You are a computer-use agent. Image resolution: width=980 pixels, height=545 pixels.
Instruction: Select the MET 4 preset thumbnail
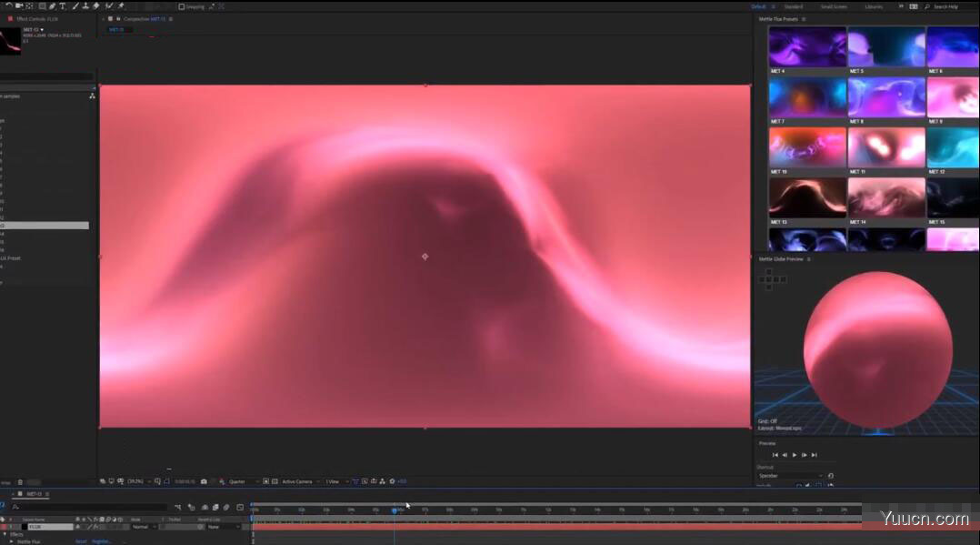pos(807,47)
